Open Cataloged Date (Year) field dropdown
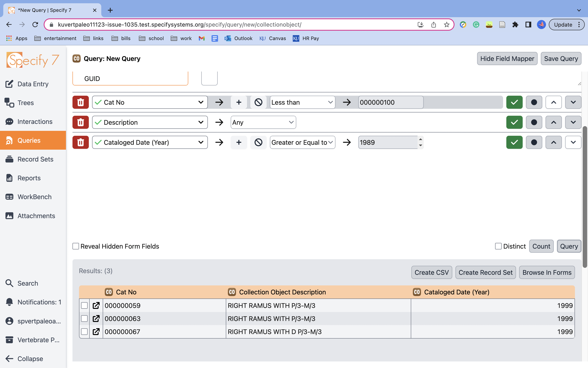The height and width of the screenshot is (368, 588). (x=150, y=142)
